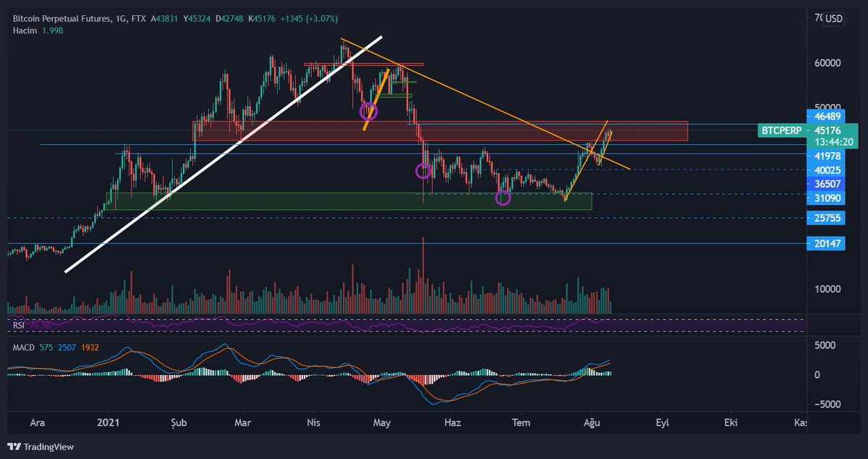
Task: Click the BTCPERP symbol flag on the price axis
Action: pyautogui.click(x=780, y=130)
